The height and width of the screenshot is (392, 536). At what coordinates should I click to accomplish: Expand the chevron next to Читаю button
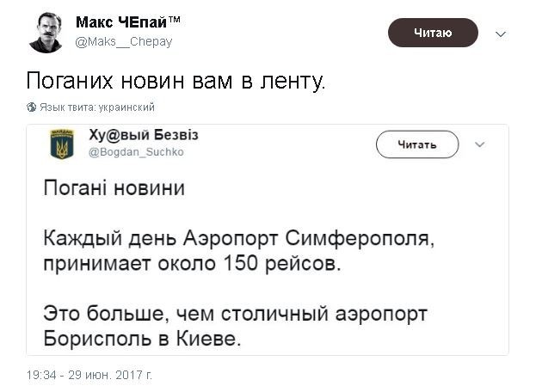pos(501,34)
